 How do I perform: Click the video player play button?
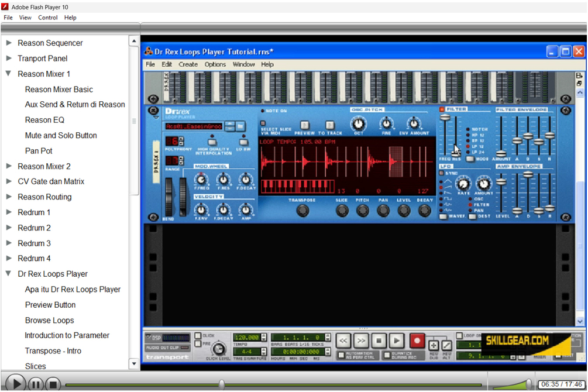(16, 384)
